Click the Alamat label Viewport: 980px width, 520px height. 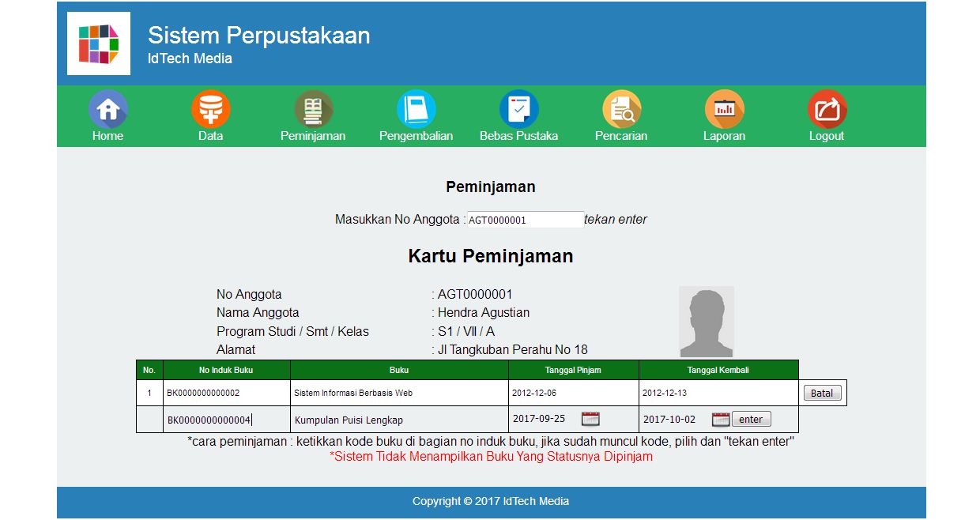(x=236, y=350)
